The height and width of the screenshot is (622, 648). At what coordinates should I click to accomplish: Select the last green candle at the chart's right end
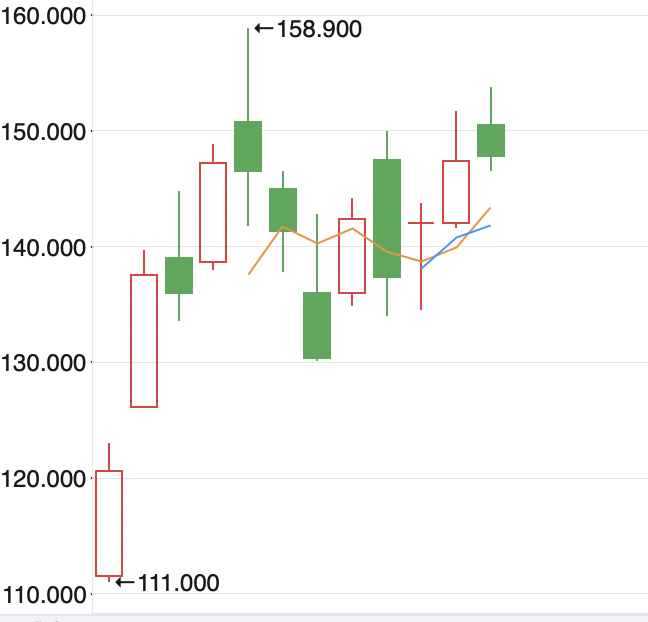[x=491, y=140]
